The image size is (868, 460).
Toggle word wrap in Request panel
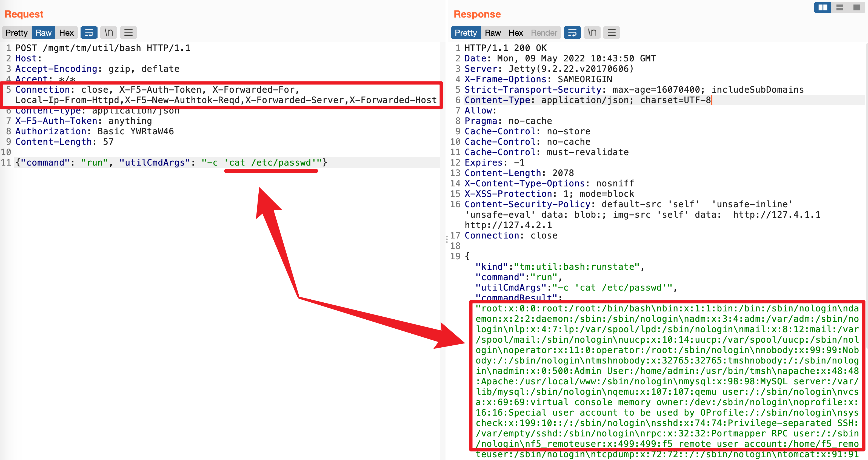[x=89, y=33]
